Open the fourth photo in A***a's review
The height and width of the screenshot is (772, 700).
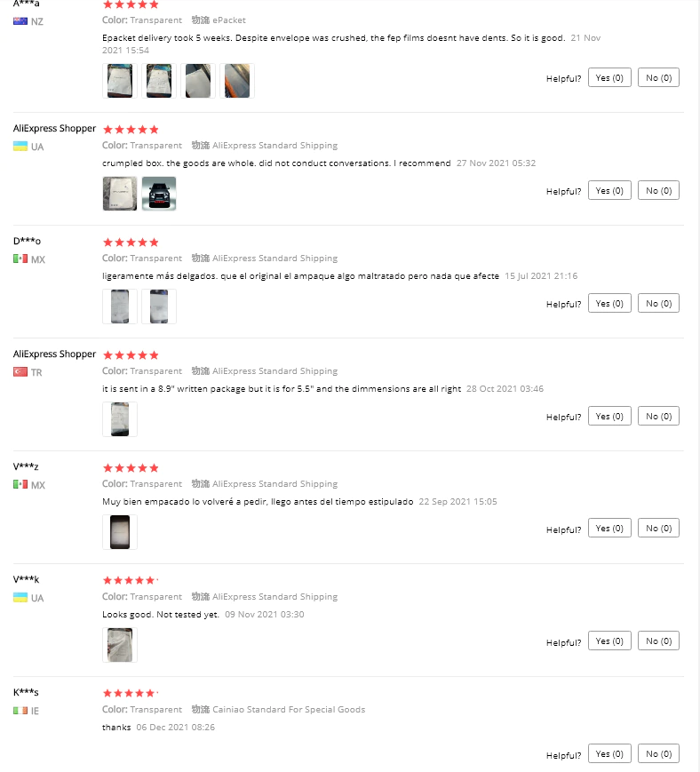tap(237, 81)
